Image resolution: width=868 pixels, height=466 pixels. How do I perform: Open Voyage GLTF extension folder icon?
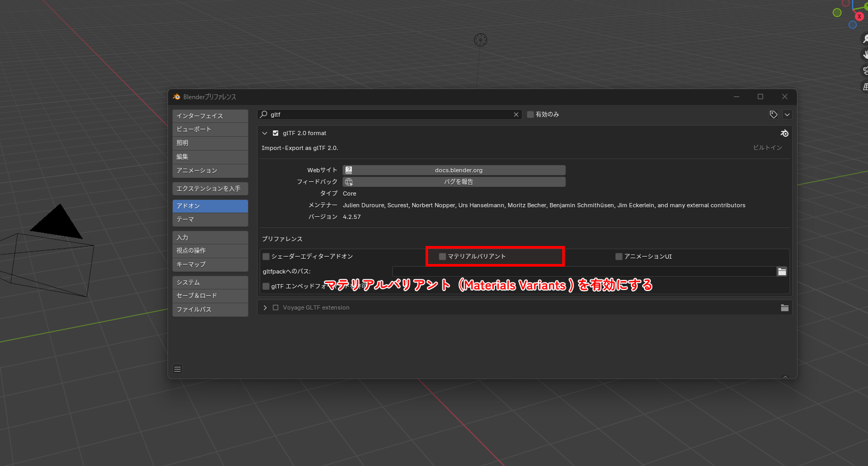pyautogui.click(x=785, y=308)
